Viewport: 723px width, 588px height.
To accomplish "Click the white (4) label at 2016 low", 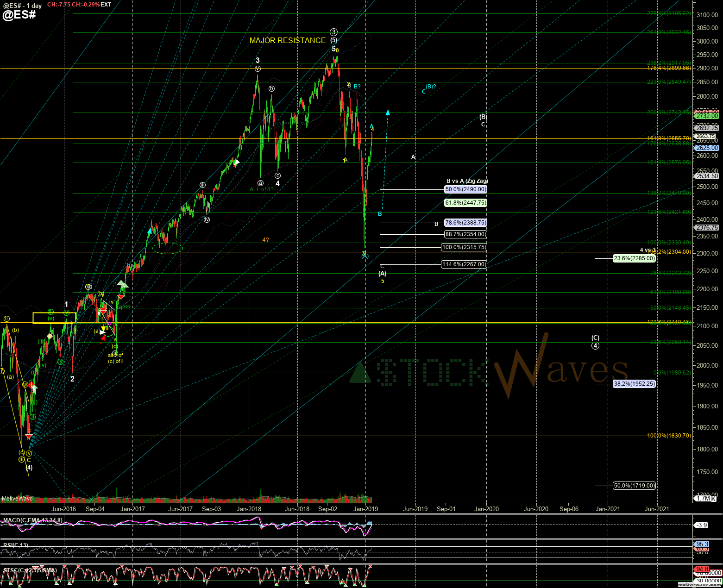I will click(x=29, y=468).
